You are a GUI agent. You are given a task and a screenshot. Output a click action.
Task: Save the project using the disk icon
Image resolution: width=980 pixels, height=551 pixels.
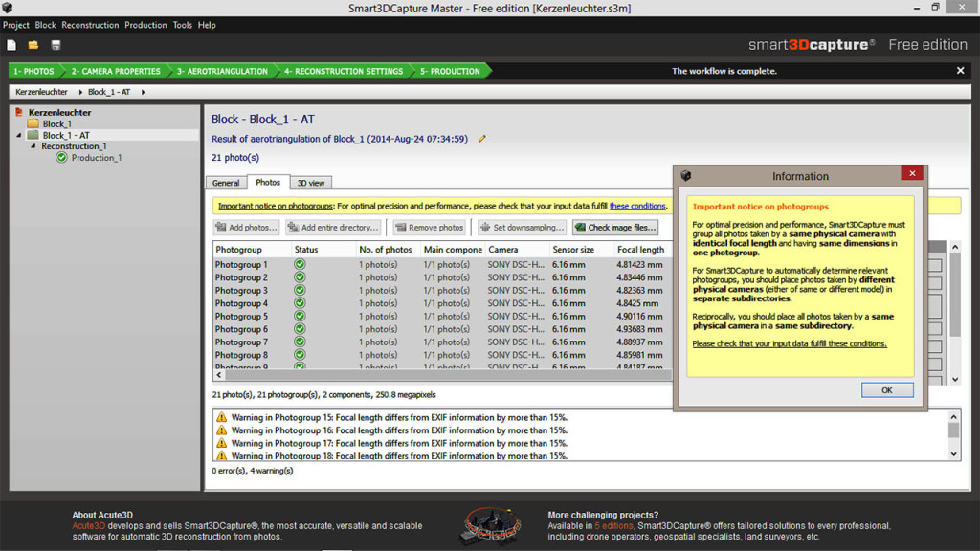coord(56,45)
